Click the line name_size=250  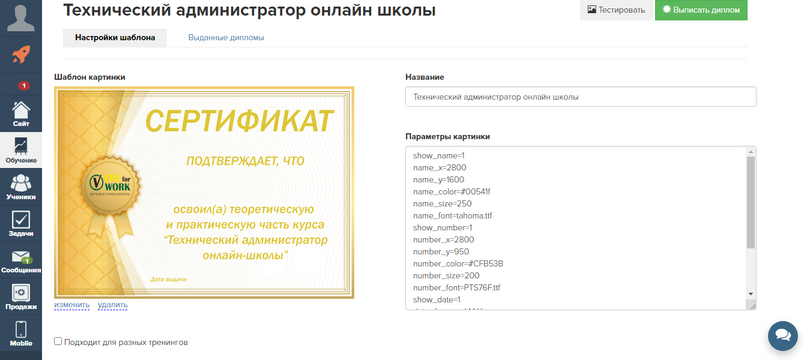tap(442, 204)
